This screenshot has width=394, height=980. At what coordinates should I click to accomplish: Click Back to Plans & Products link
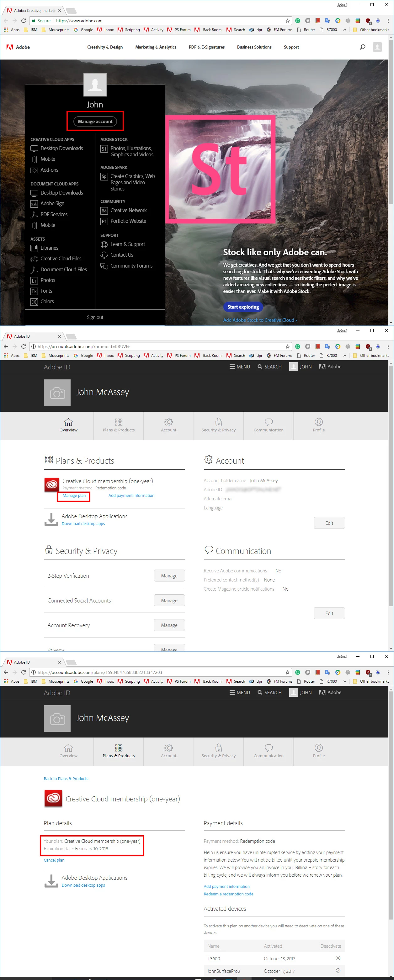click(66, 778)
